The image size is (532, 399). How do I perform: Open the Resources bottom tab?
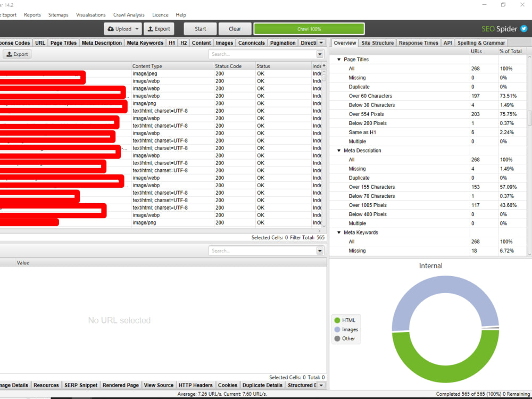coord(46,385)
